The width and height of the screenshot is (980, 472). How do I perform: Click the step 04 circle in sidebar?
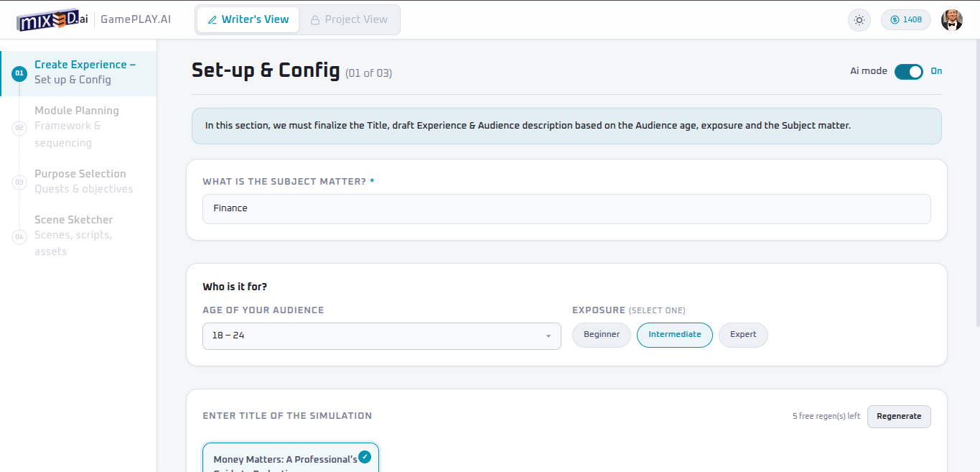click(x=19, y=236)
